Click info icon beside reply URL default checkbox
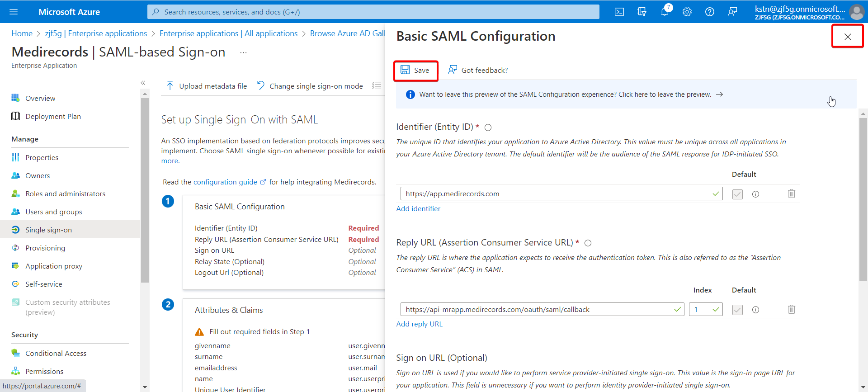Screen dimensions: 868x392 click(x=755, y=310)
